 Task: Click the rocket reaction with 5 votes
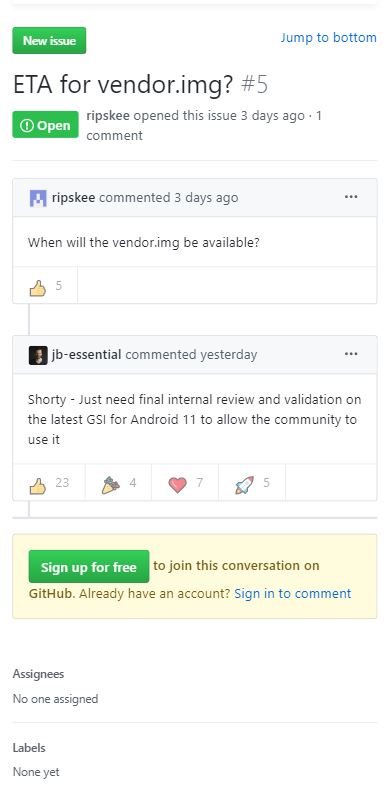pos(252,483)
